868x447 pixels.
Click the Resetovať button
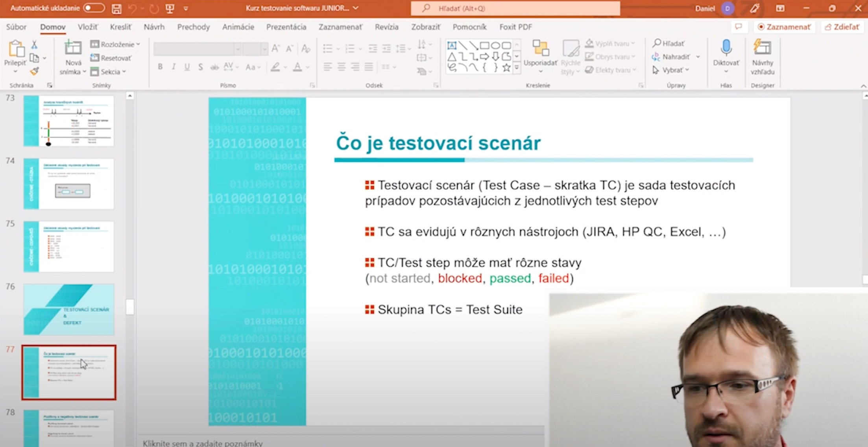(x=111, y=58)
